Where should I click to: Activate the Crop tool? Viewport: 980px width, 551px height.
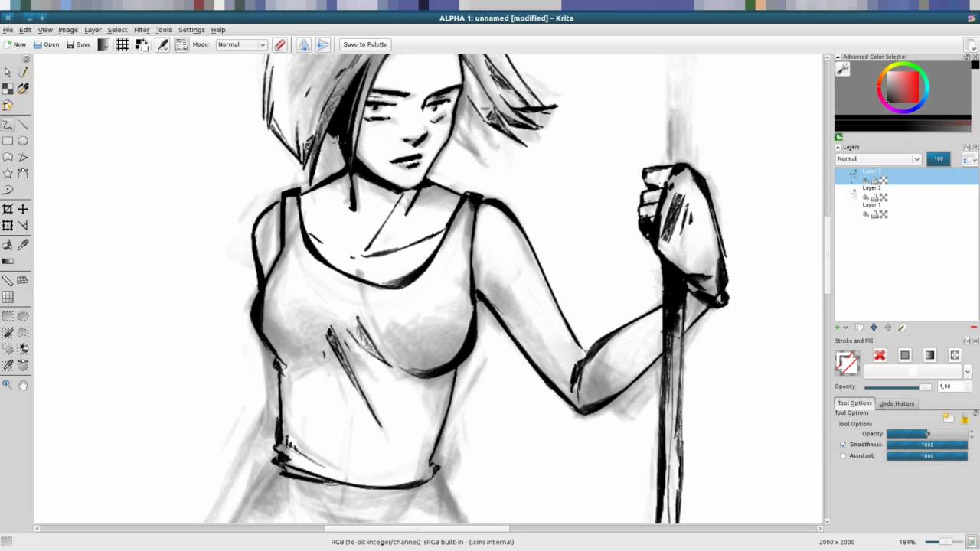[x=8, y=207]
